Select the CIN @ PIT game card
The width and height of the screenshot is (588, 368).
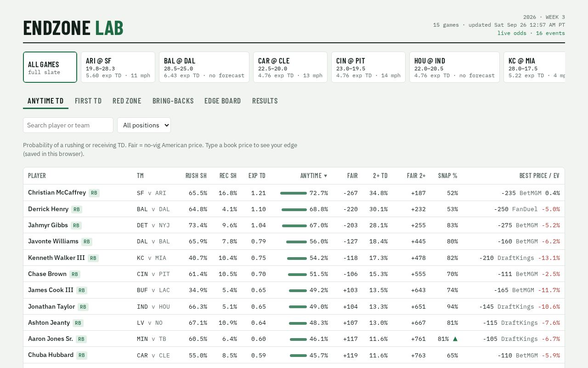[x=368, y=67]
